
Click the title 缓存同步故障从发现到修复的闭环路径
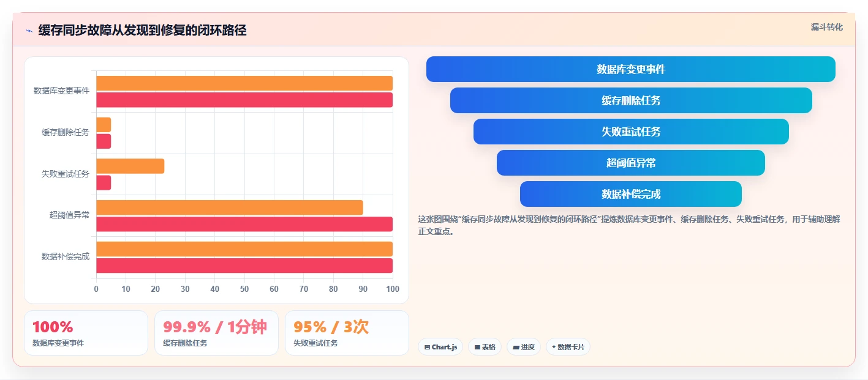[142, 30]
